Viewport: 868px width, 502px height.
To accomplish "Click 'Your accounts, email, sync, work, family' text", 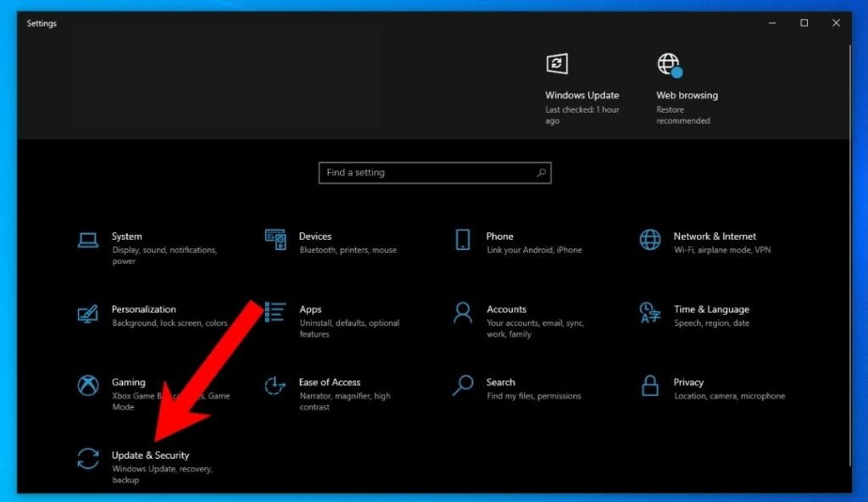I will pyautogui.click(x=536, y=328).
